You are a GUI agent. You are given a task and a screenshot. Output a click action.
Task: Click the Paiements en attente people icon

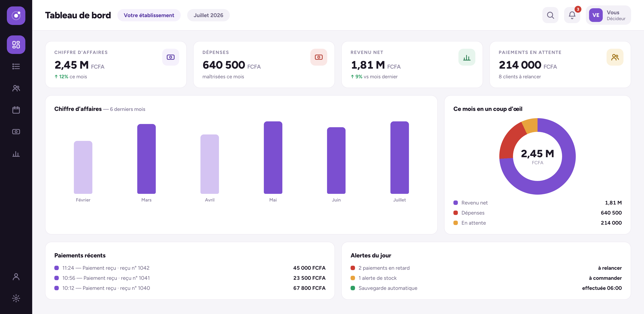[615, 57]
